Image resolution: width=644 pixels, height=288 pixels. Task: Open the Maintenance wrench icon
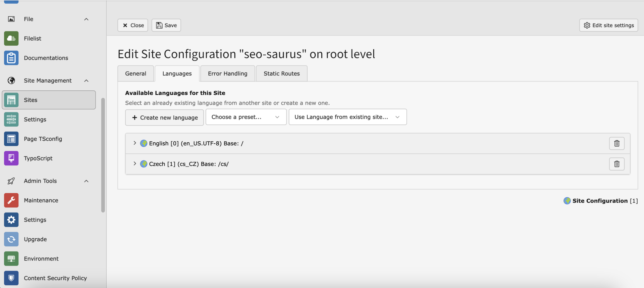11,200
